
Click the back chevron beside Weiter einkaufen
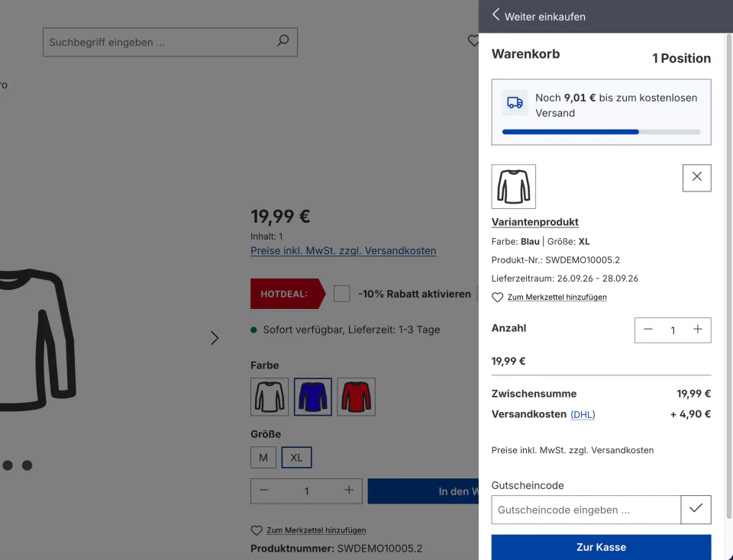pos(496,14)
